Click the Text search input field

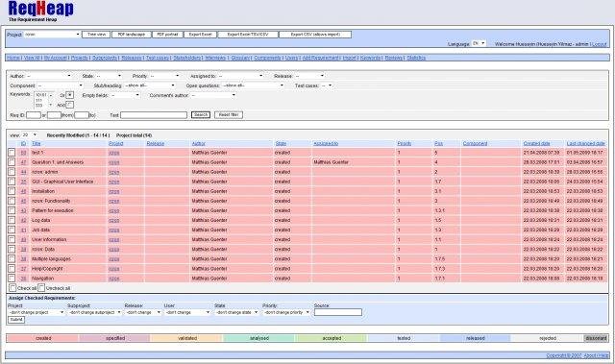pos(154,115)
